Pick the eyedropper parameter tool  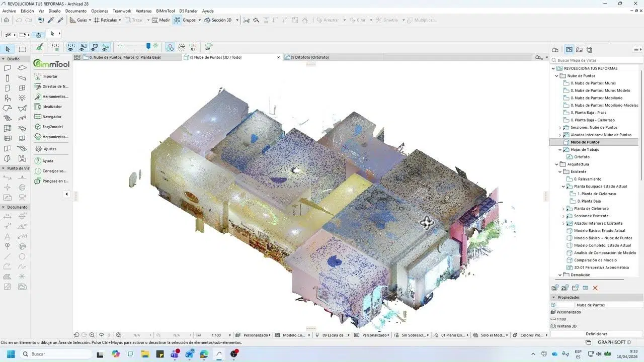pos(50,20)
